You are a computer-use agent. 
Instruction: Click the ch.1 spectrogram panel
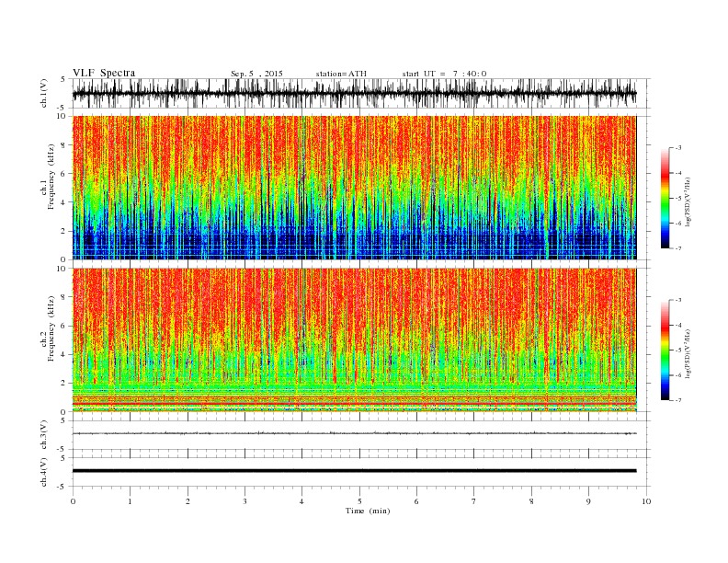[354, 188]
